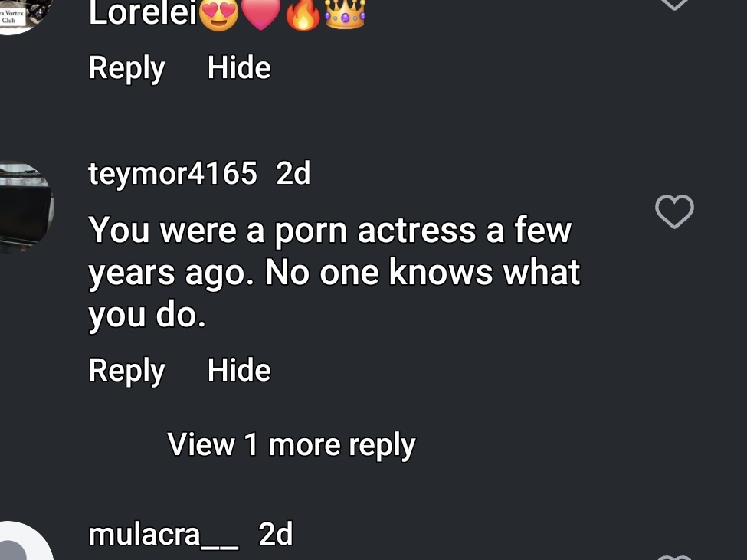
Task: Reply to the teymor4165 comment
Action: 126,371
